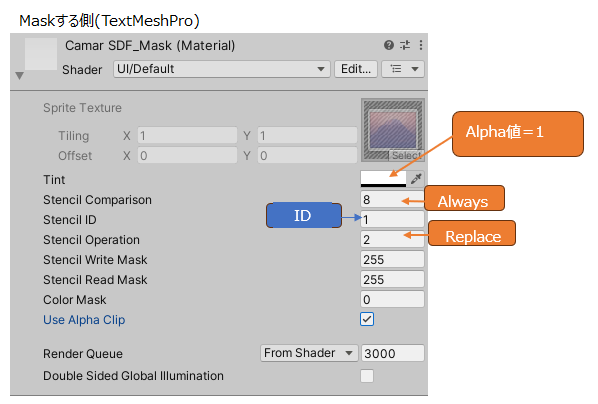Viewport: 598px width, 404px height.
Task: Click the Stencil Read Mask field
Action: coord(392,279)
